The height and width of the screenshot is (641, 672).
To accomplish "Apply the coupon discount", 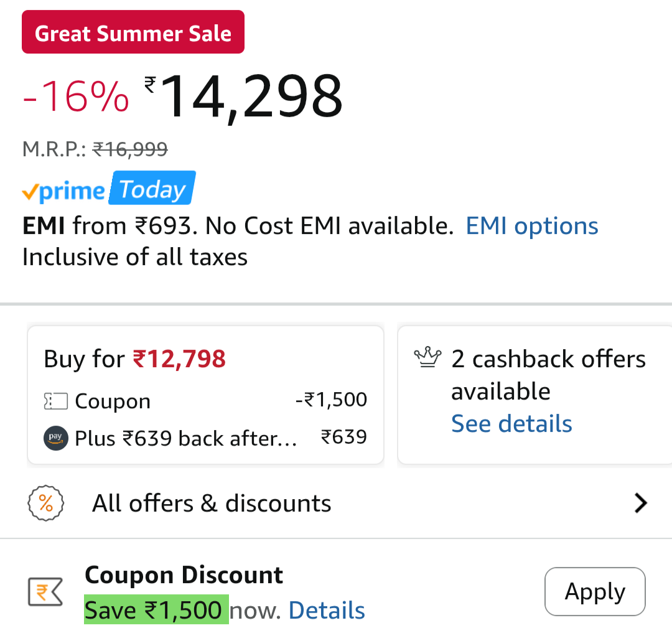I will point(594,591).
